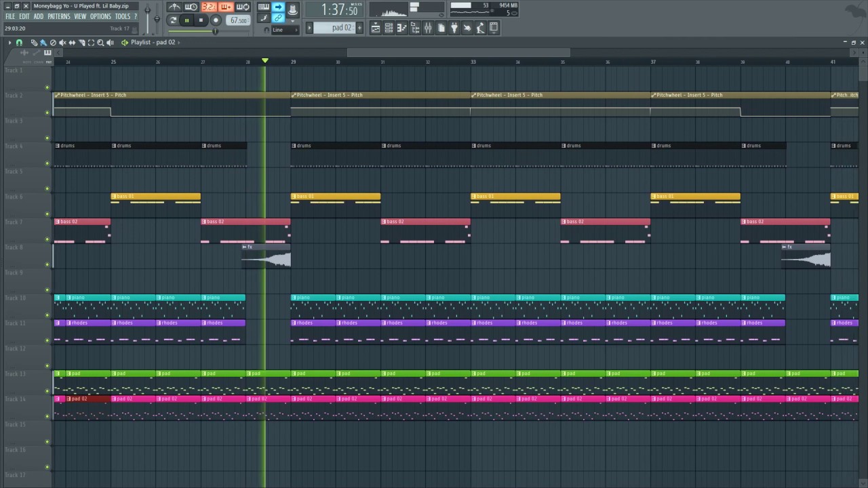The height and width of the screenshot is (488, 868).
Task: Toggle the blend overdub recording button
Action: [x=226, y=7]
